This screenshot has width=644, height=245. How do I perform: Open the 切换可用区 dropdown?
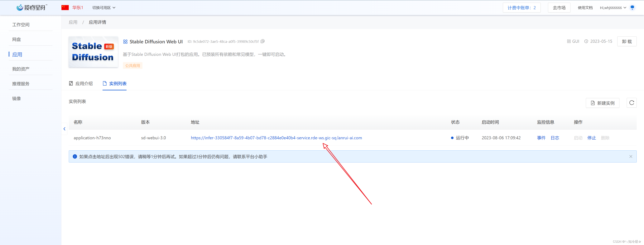click(104, 8)
